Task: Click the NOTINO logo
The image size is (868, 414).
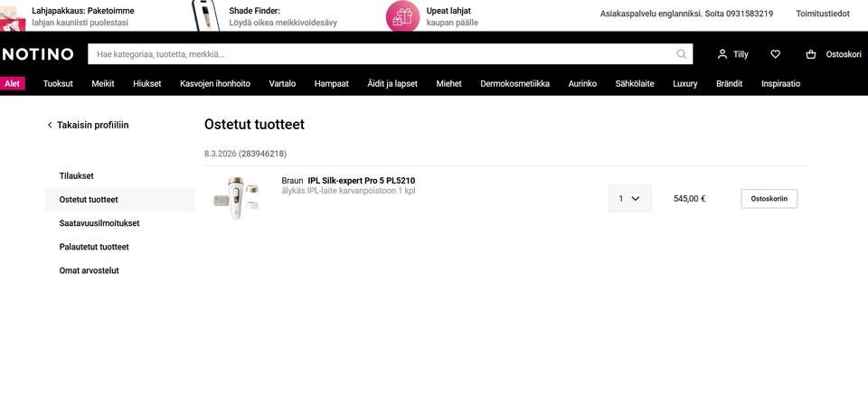Action: tap(38, 54)
